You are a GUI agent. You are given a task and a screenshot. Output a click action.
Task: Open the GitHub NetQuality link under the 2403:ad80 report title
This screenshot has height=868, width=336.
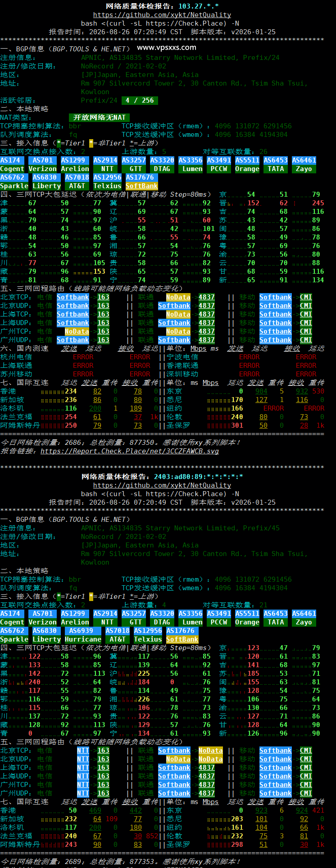tap(162, 485)
